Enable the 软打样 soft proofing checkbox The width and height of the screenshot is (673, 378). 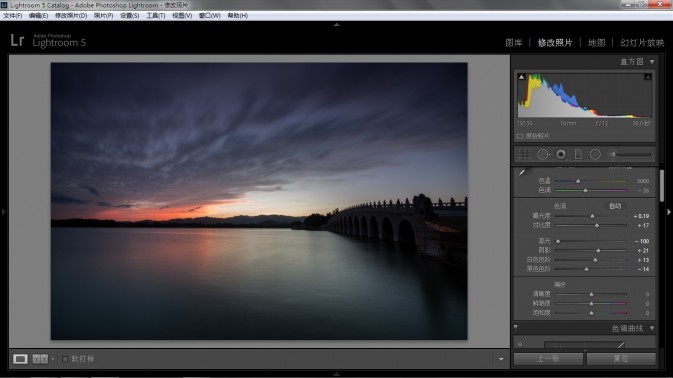tap(65, 359)
